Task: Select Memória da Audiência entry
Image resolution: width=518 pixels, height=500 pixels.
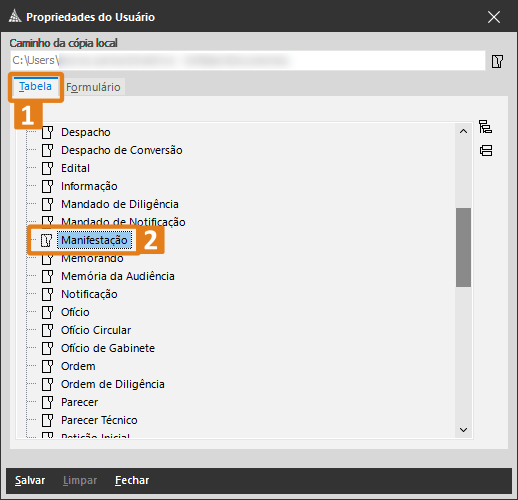Action: coord(118,276)
